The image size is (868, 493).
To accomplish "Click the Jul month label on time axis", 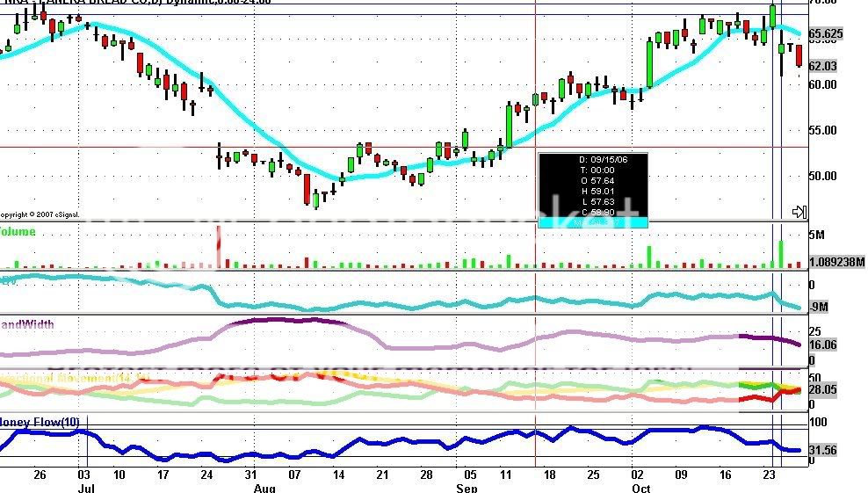I will coord(86,488).
